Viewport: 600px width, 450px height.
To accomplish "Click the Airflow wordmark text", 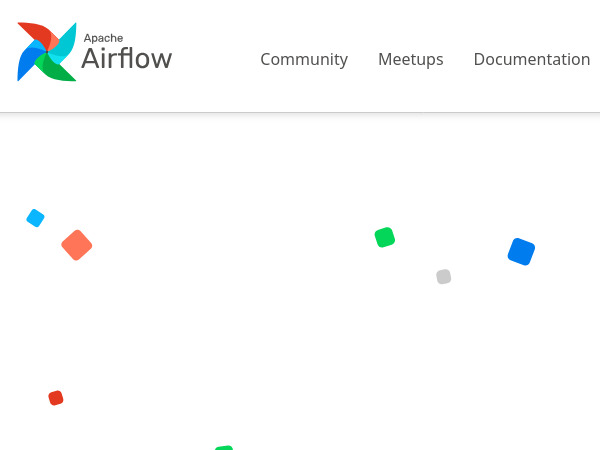I will 126,59.
